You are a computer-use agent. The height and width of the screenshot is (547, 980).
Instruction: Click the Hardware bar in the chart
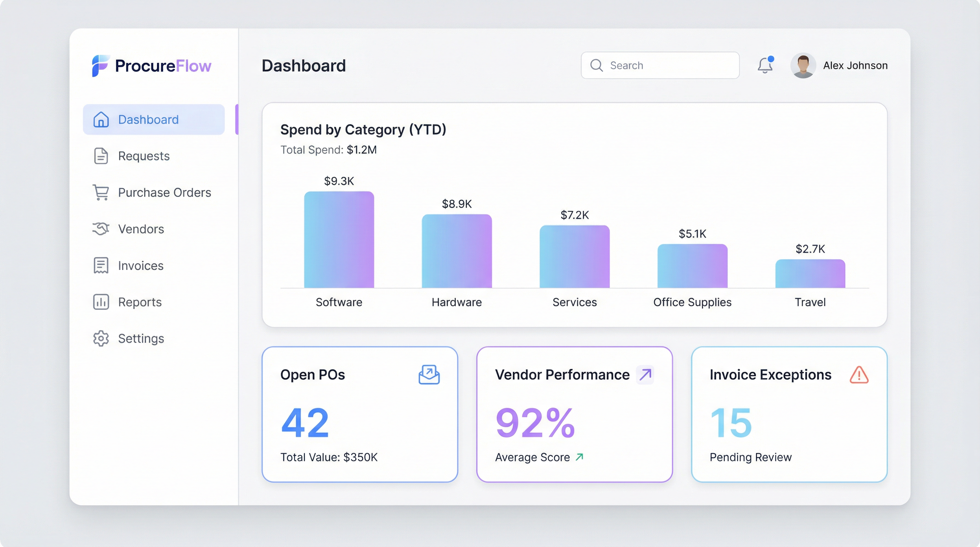pos(457,251)
